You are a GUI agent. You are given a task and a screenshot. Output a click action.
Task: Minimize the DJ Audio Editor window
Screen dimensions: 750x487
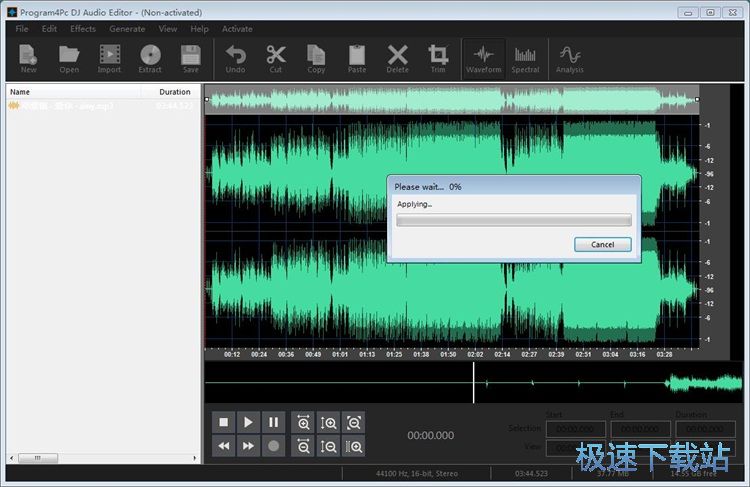click(x=688, y=12)
